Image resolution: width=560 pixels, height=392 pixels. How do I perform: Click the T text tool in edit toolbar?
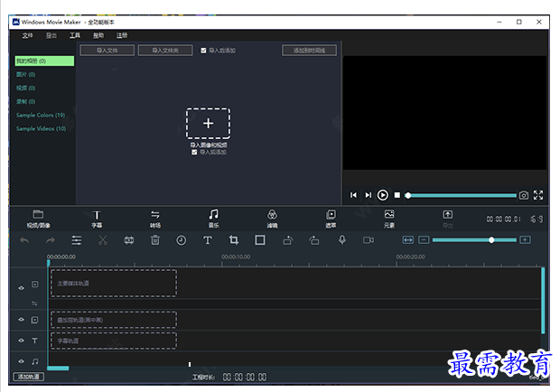[208, 240]
